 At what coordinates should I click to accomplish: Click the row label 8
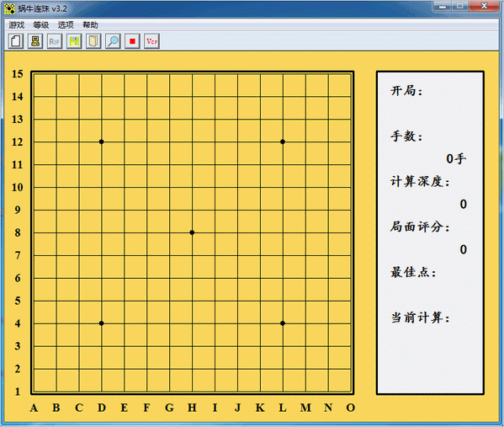coord(18,232)
